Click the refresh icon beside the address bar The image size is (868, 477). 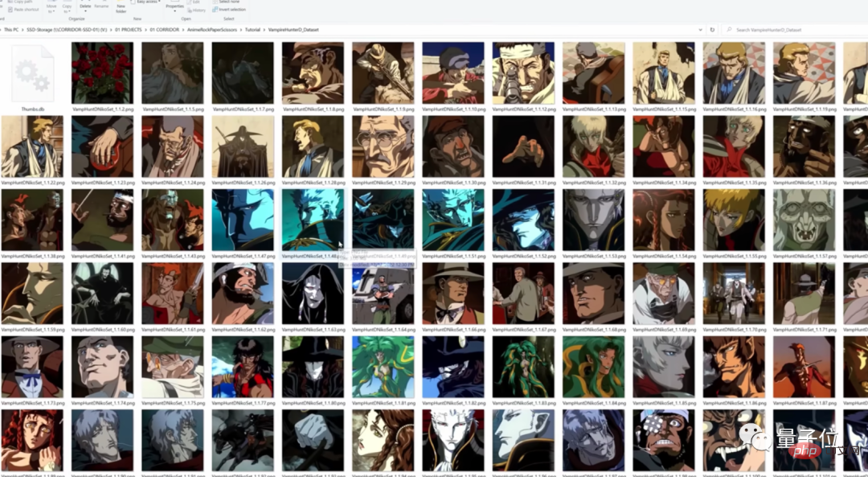[712, 30]
